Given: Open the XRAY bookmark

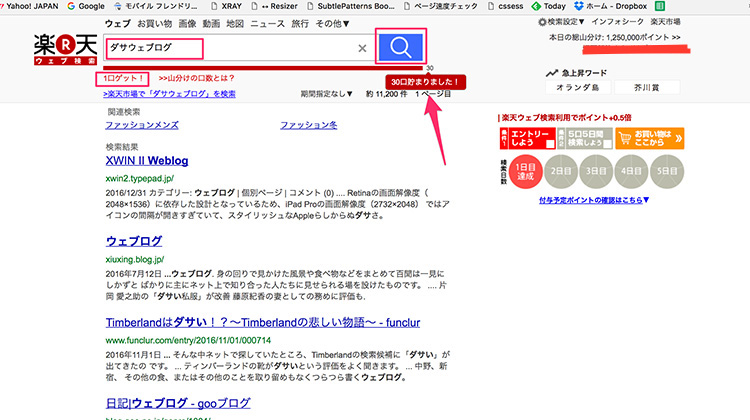Looking at the screenshot, I should (226, 6).
